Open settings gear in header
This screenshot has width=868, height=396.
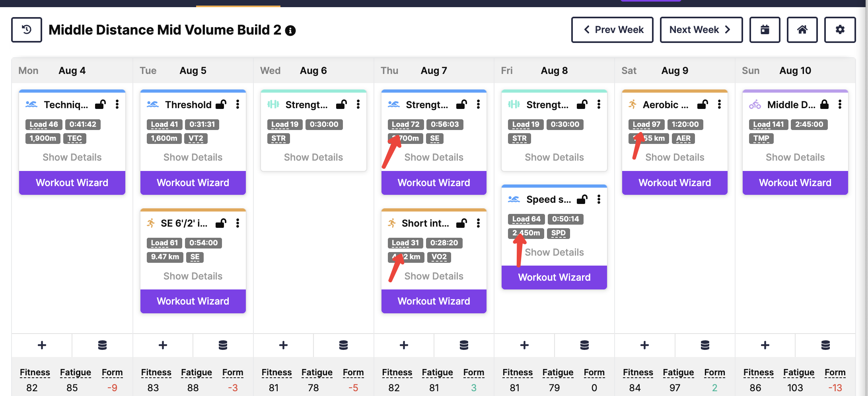840,30
